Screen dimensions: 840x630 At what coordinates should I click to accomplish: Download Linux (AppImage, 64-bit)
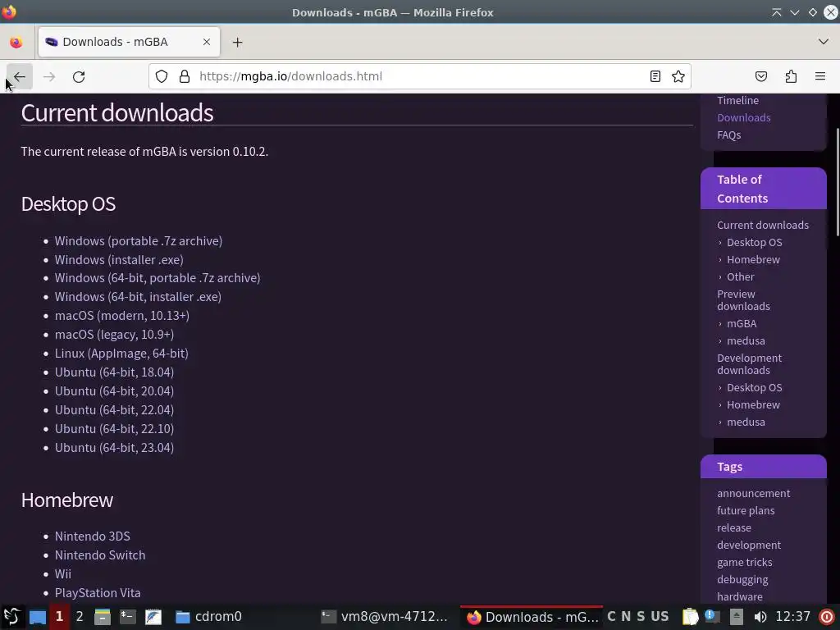[x=121, y=354]
